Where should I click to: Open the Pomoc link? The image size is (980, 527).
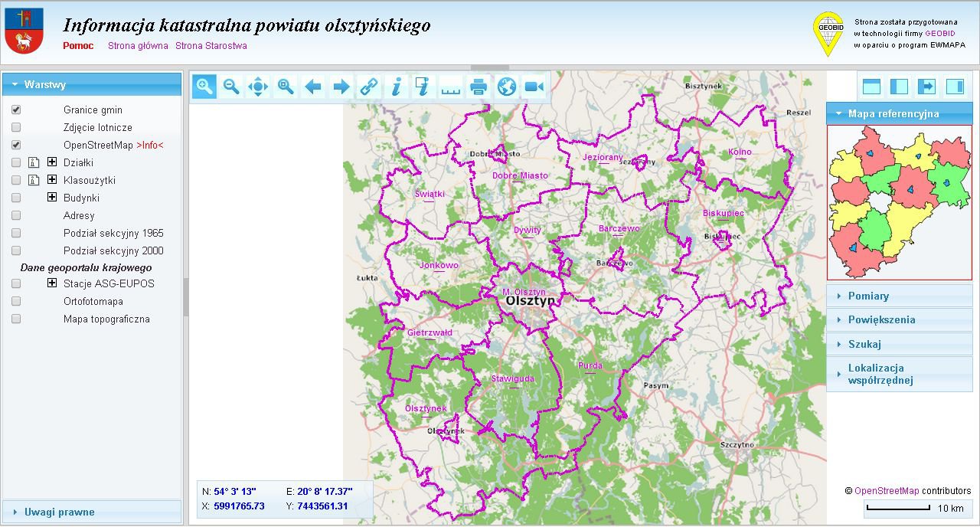(78, 46)
